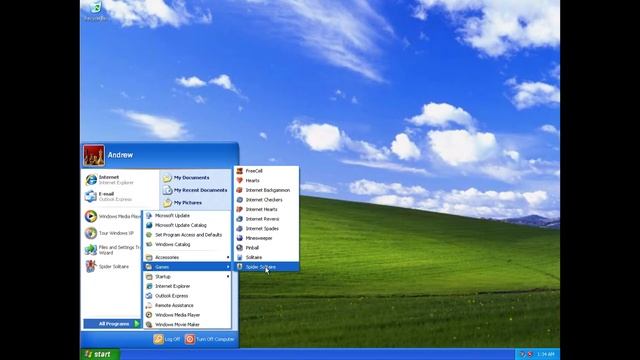Launch Hearts from the Games submenu
640x360 pixels.
click(266, 180)
